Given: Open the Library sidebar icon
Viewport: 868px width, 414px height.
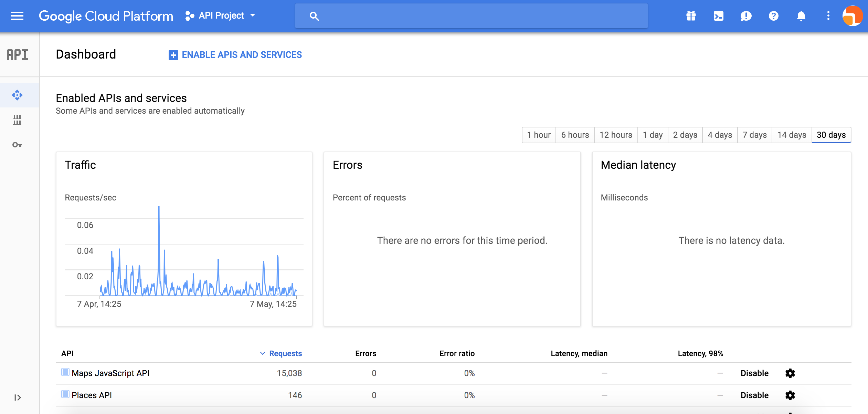Looking at the screenshot, I should click(17, 120).
